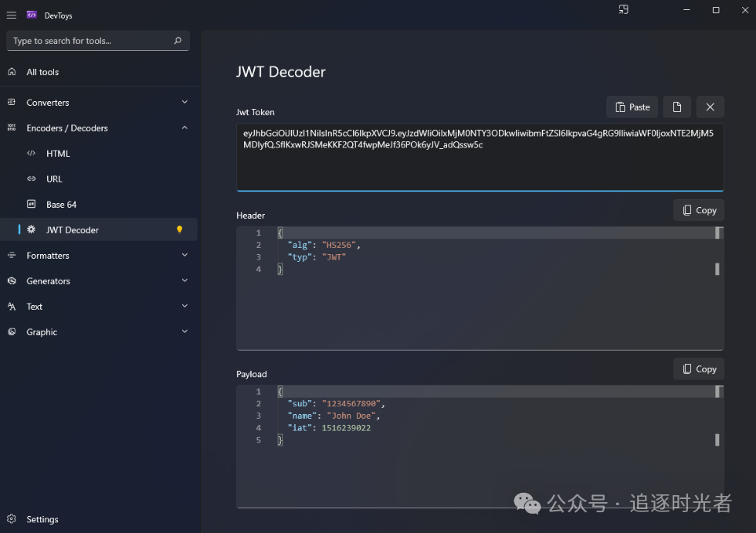Copy the Header JSON content
Screen dimensions: 756x533
[699, 210]
